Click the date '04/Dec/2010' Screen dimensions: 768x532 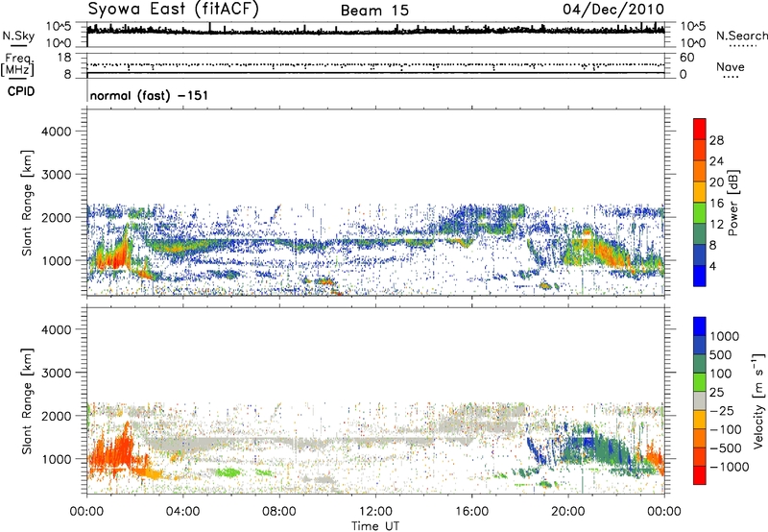click(x=613, y=10)
